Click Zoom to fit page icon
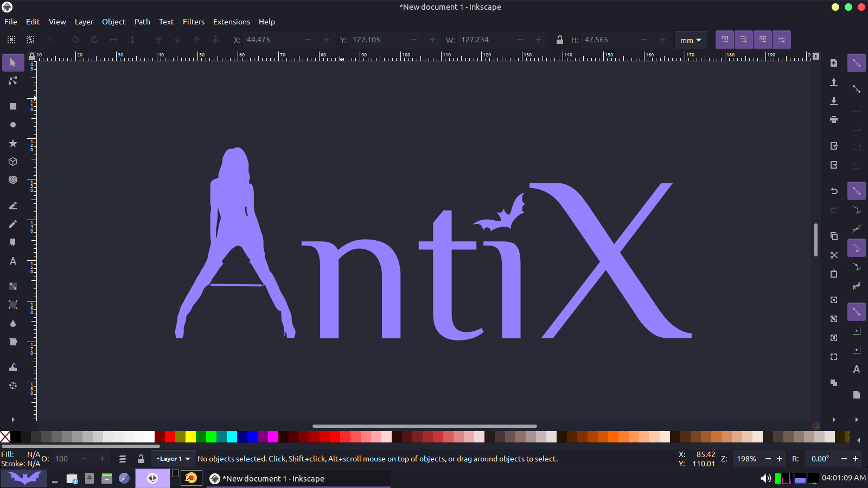 (x=834, y=338)
